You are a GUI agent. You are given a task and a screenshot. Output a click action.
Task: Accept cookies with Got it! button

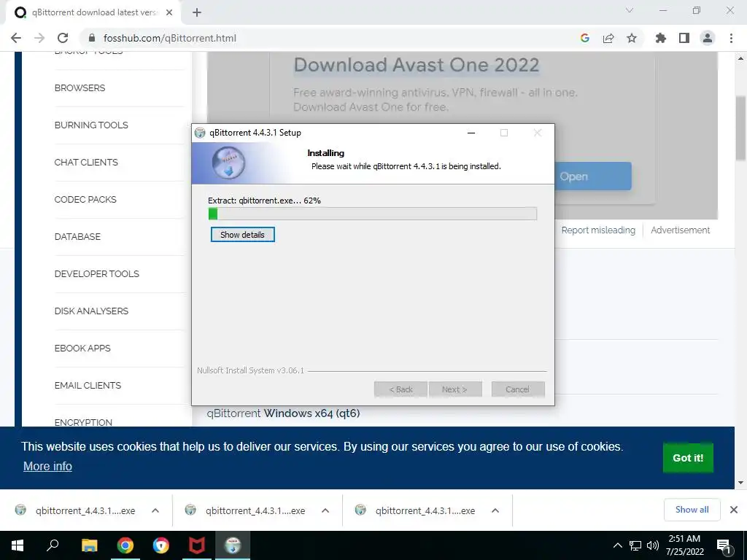pos(688,458)
